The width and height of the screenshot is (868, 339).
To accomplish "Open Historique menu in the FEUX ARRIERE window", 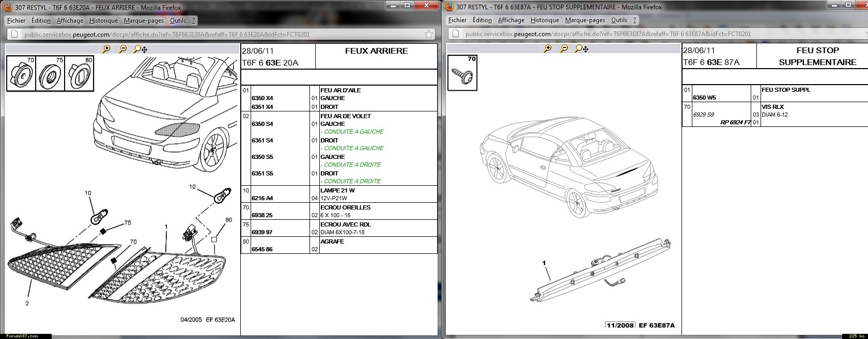I will tap(103, 21).
